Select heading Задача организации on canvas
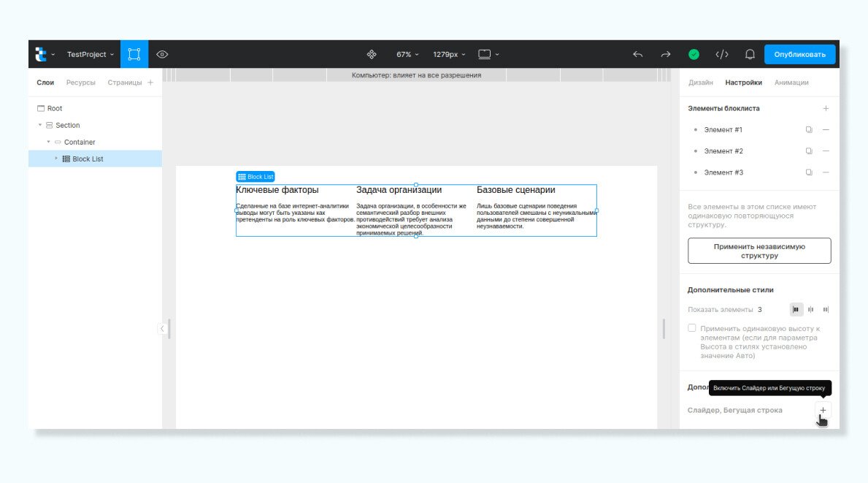Image resolution: width=868 pixels, height=483 pixels. 399,190
